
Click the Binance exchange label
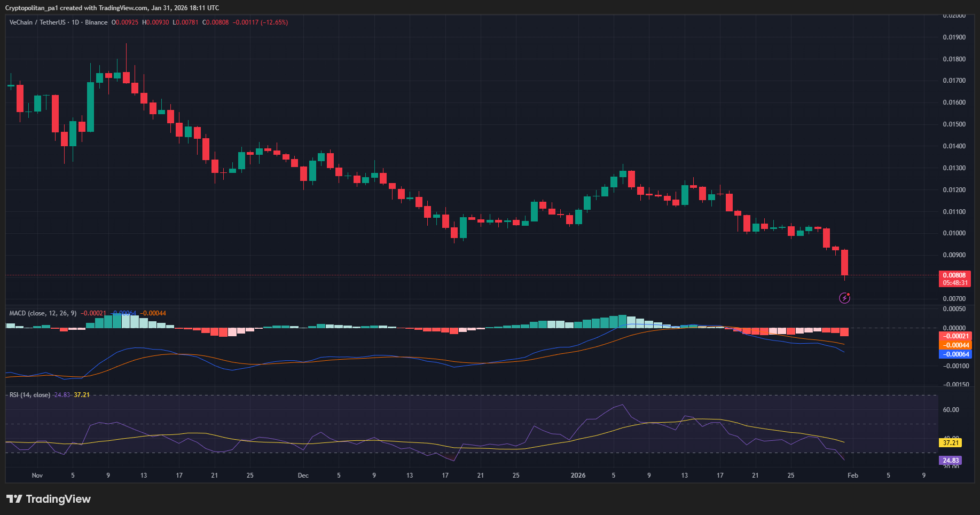click(96, 22)
